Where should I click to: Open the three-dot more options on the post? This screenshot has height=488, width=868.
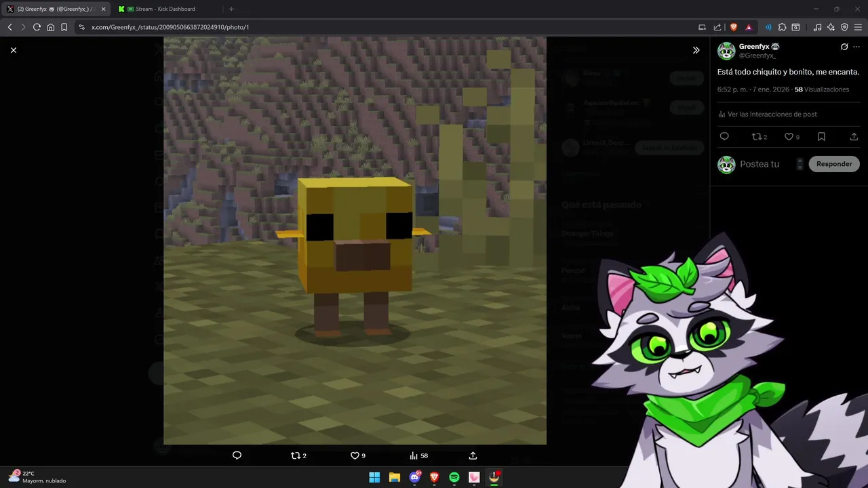coord(856,47)
